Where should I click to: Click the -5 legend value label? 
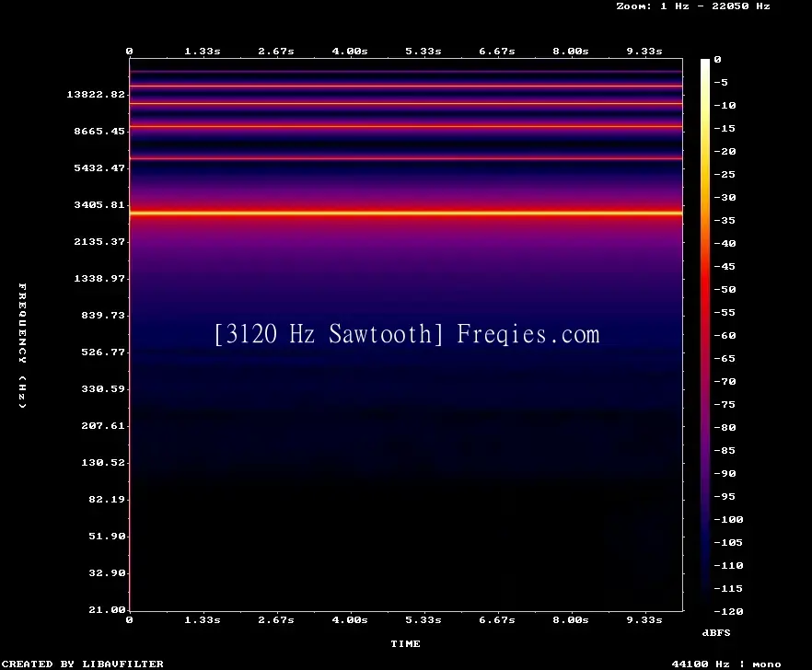(x=721, y=82)
